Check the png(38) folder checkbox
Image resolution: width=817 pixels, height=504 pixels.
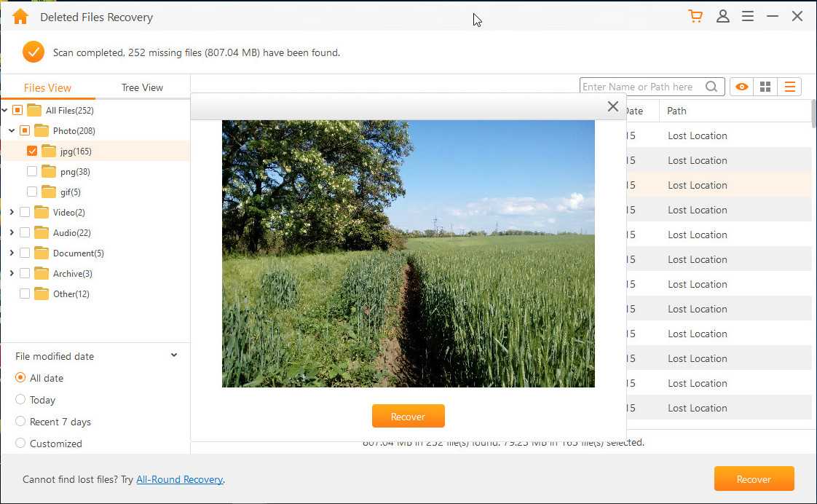coord(32,172)
